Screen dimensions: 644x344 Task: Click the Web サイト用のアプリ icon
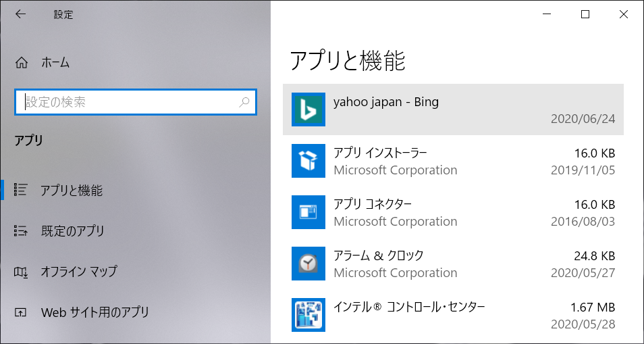coord(20,312)
